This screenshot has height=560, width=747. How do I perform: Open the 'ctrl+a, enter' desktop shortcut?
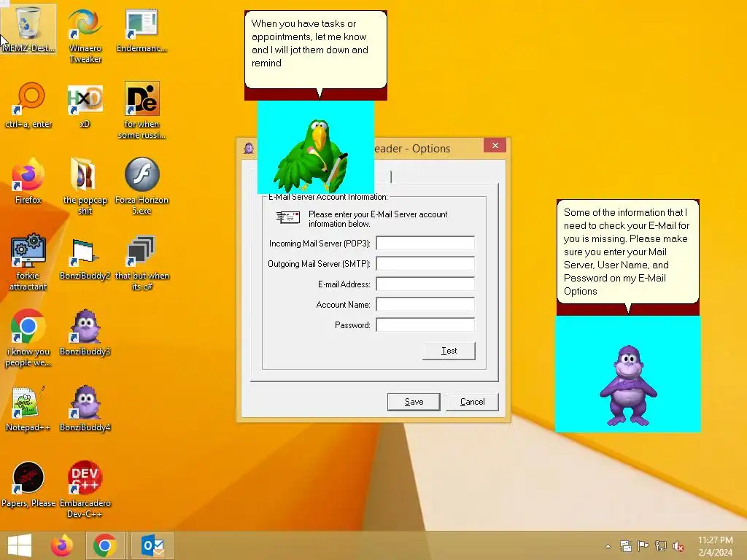point(28,105)
